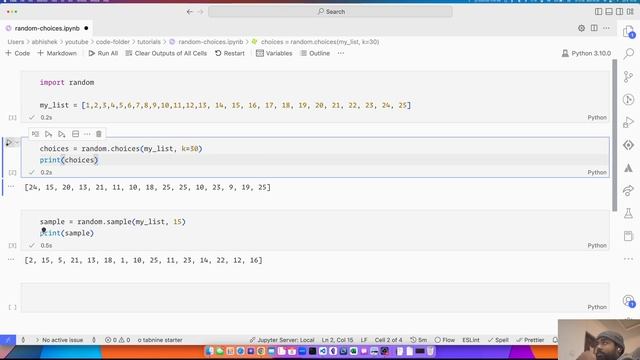Viewport: 640px width, 360px height.
Task: Add a new Markdown cell
Action: [57, 53]
